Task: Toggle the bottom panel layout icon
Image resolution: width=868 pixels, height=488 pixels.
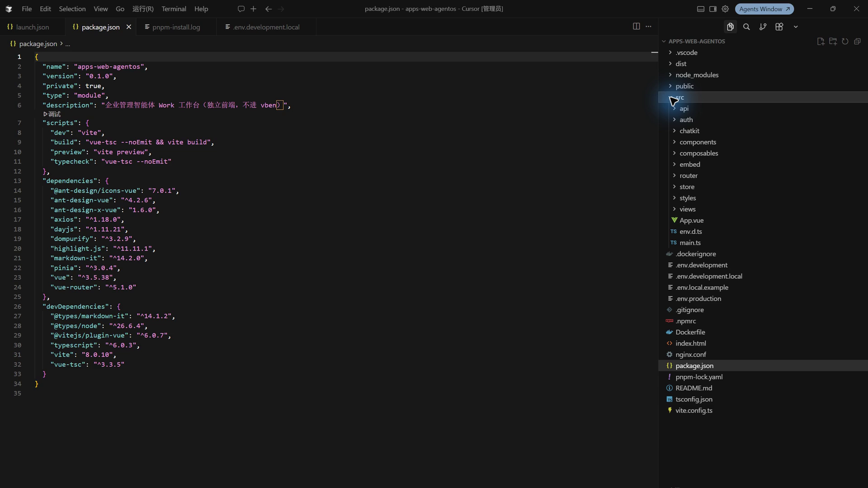Action: coord(700,9)
